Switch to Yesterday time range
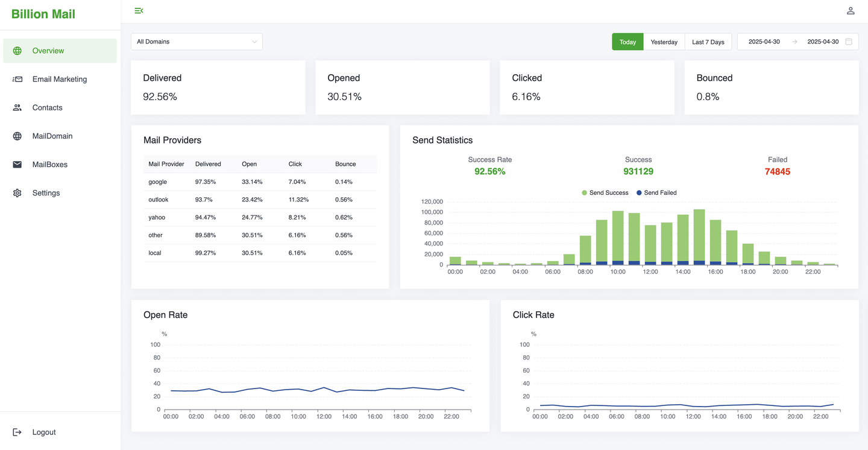 coord(664,42)
